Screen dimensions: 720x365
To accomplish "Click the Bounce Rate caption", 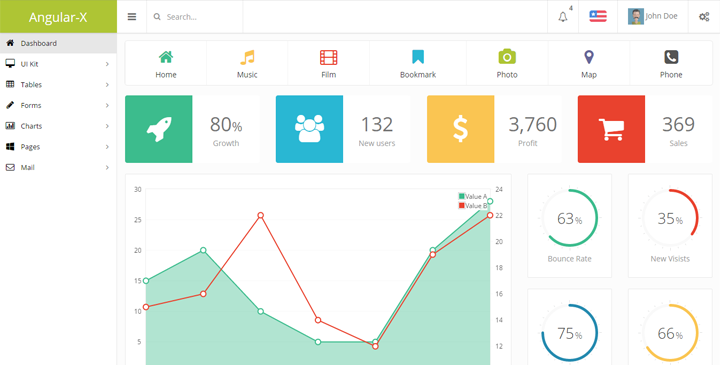I will (x=569, y=258).
